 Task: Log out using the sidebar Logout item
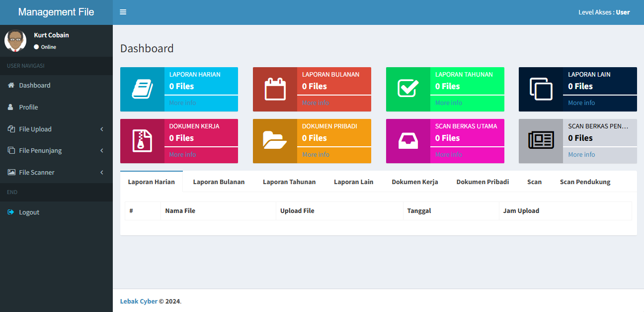tap(29, 212)
